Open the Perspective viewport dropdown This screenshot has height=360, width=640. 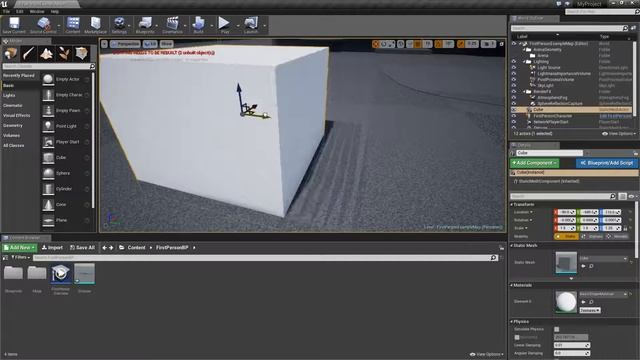(125, 44)
